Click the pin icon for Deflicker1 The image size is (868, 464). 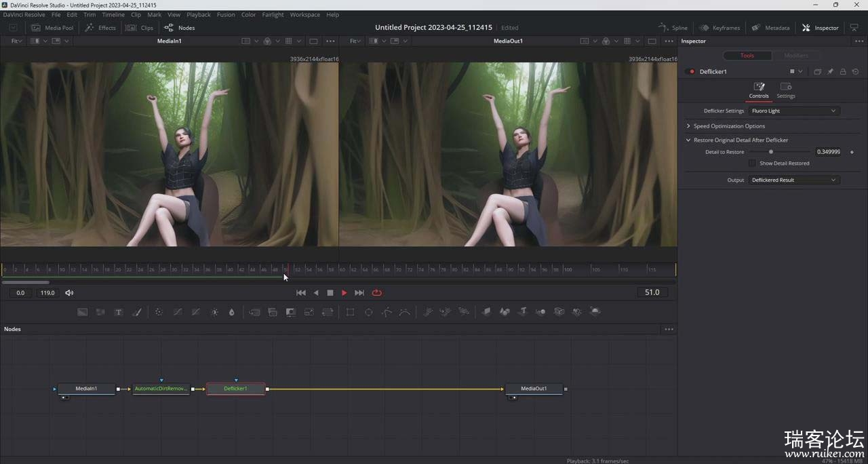830,71
